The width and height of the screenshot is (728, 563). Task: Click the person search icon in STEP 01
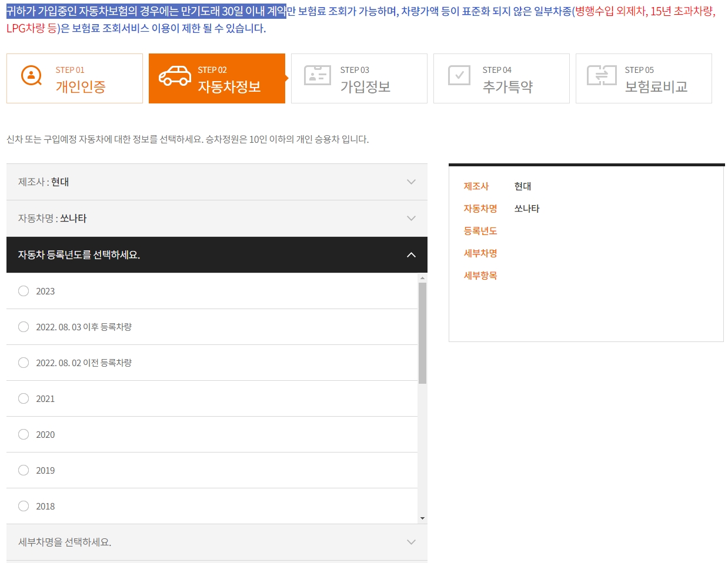click(31, 76)
